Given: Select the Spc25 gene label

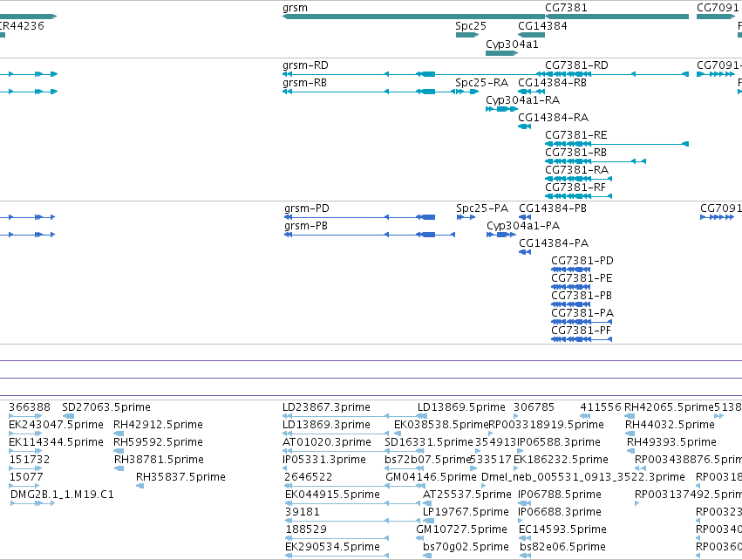Looking at the screenshot, I should click(470, 26).
